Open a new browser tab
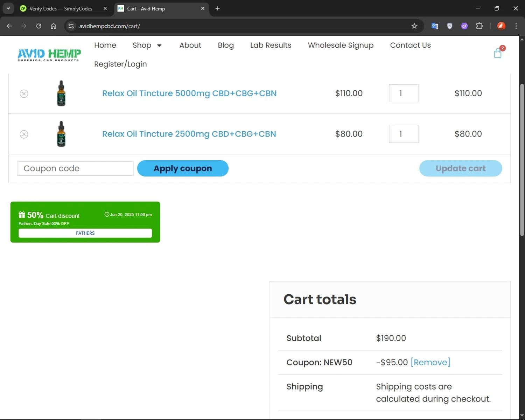Viewport: 525px width, 420px height. (x=217, y=8)
